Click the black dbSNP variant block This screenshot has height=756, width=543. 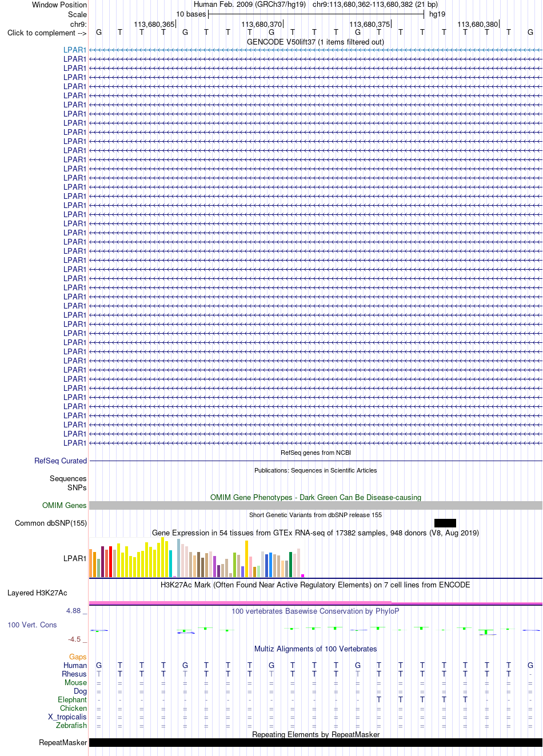pos(445,523)
